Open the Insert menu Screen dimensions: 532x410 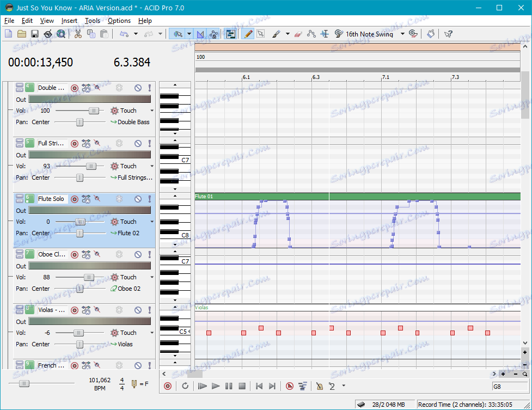69,21
